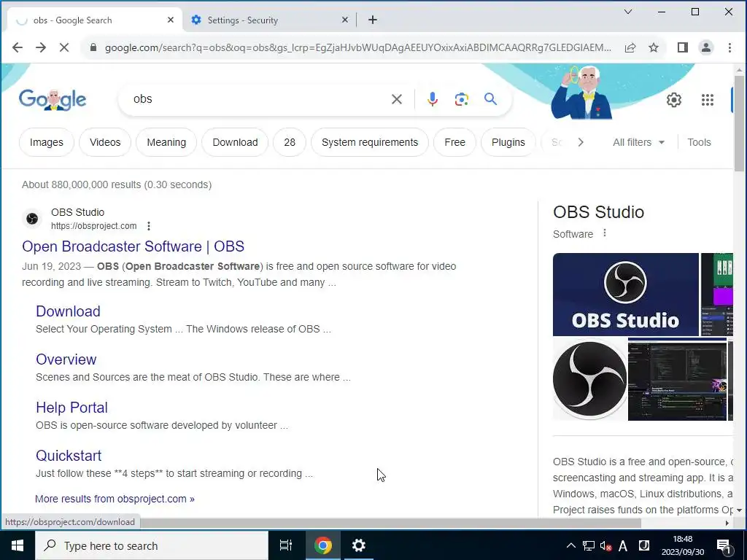Click the Chrome address bar URL
The height and width of the screenshot is (560, 747).
click(x=357, y=47)
